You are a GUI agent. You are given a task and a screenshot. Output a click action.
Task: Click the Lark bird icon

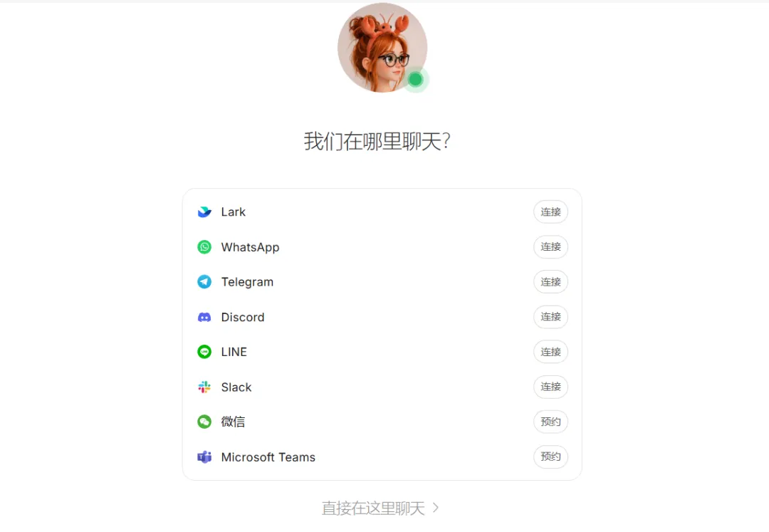click(x=204, y=212)
